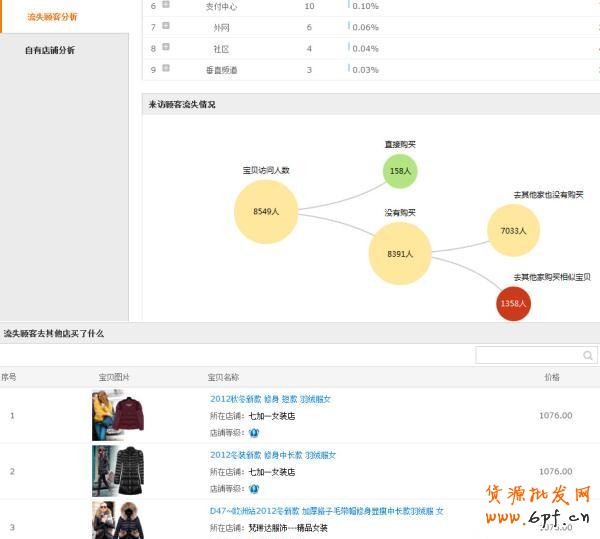
Task: Expand row 6 支付中心 plus icon
Action: point(166,5)
